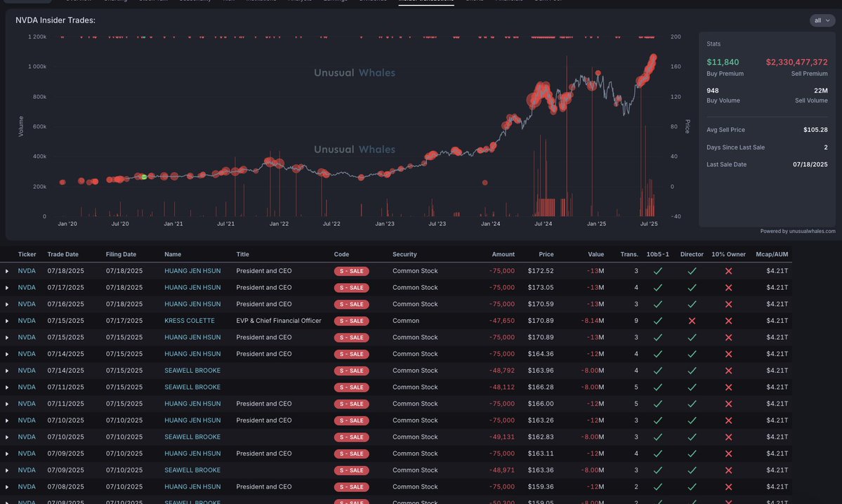Viewport: 842px width, 504px height.
Task: Click the Director checkmark in the 07/10/2025 Huang row
Action: [x=692, y=420]
